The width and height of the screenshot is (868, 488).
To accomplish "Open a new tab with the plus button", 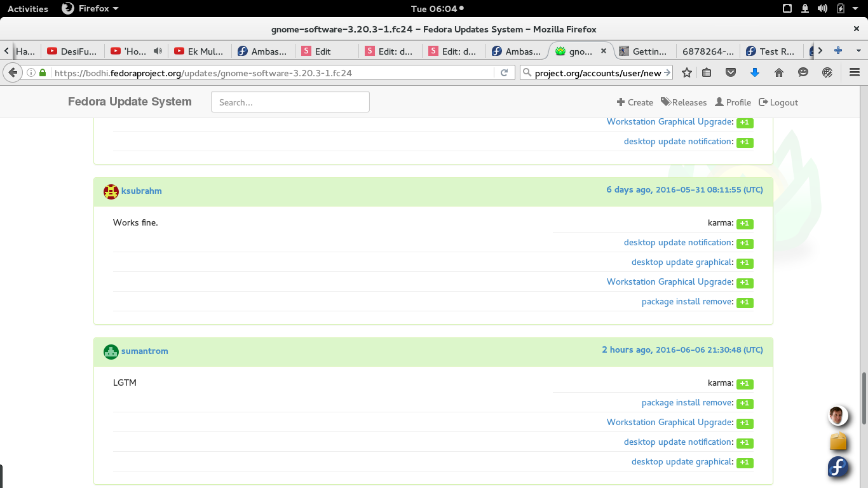I will [x=838, y=51].
